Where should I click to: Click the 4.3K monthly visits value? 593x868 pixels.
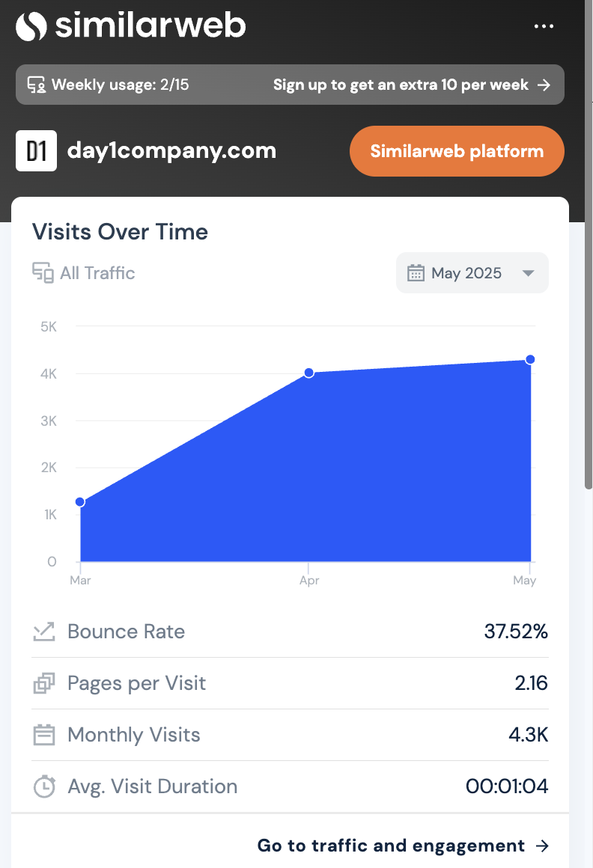click(528, 735)
